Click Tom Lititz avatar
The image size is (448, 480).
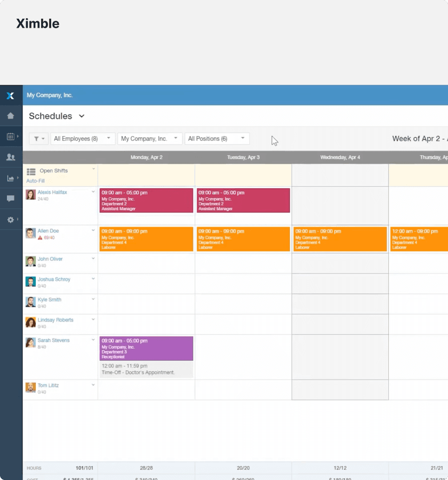coord(30,388)
